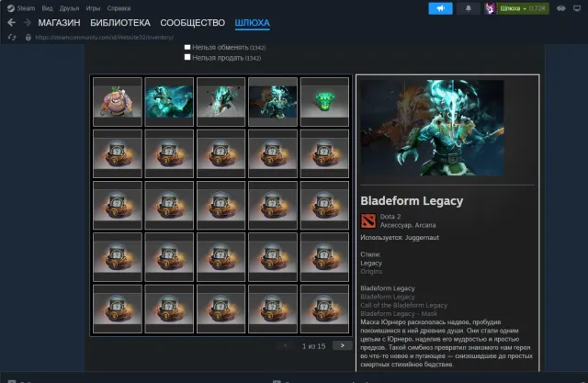Click the large Bladeform Legacy preview image
The height and width of the screenshot is (383, 588).
click(x=432, y=128)
